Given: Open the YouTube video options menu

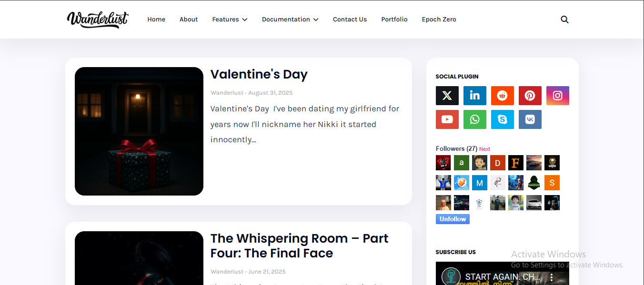Looking at the screenshot, I should [552, 277].
